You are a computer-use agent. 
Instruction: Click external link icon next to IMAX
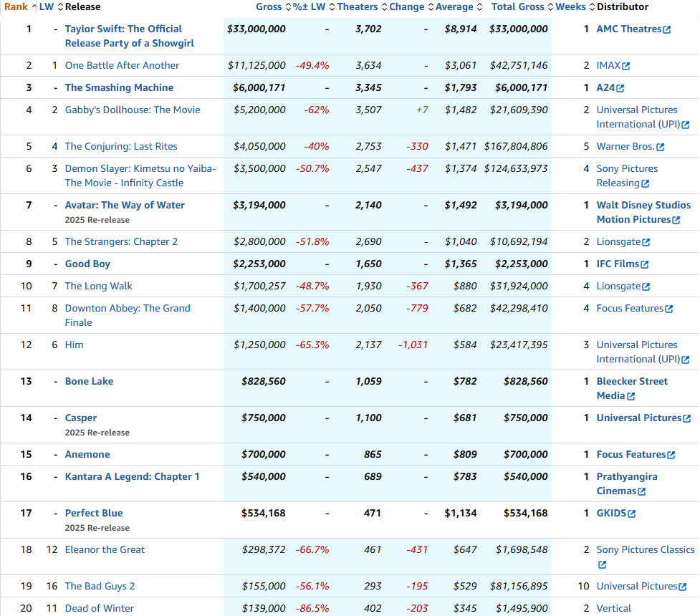pyautogui.click(x=625, y=66)
